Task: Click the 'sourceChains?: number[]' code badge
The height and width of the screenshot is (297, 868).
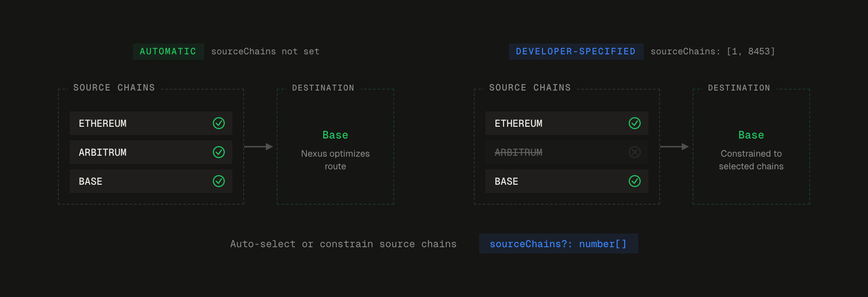Action: pyautogui.click(x=559, y=244)
